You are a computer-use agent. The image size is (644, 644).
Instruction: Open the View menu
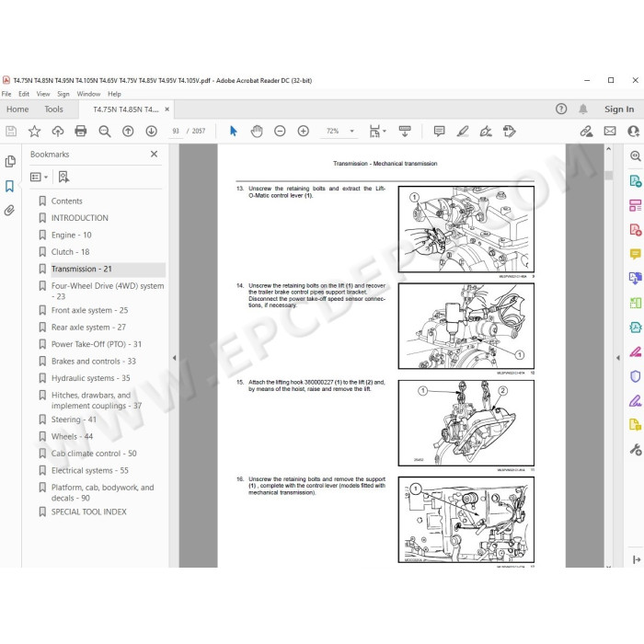tap(43, 94)
